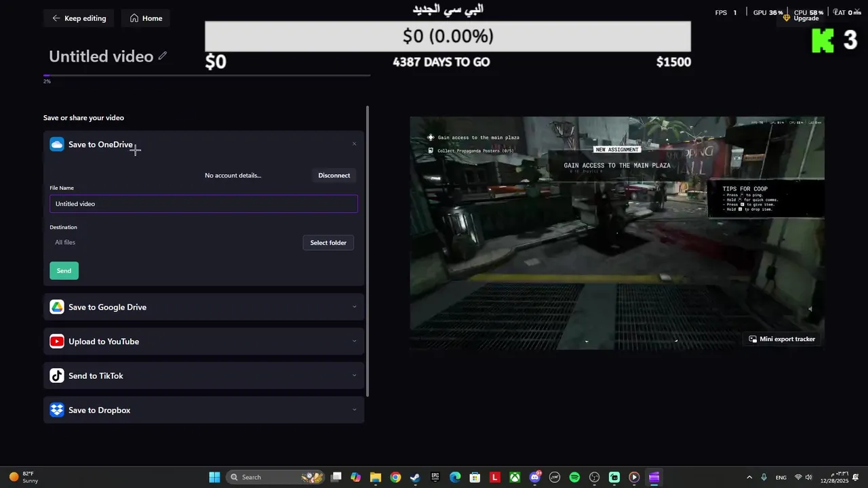Open the Xbox app from the taskbar
The height and width of the screenshot is (488, 868).
coord(515,477)
